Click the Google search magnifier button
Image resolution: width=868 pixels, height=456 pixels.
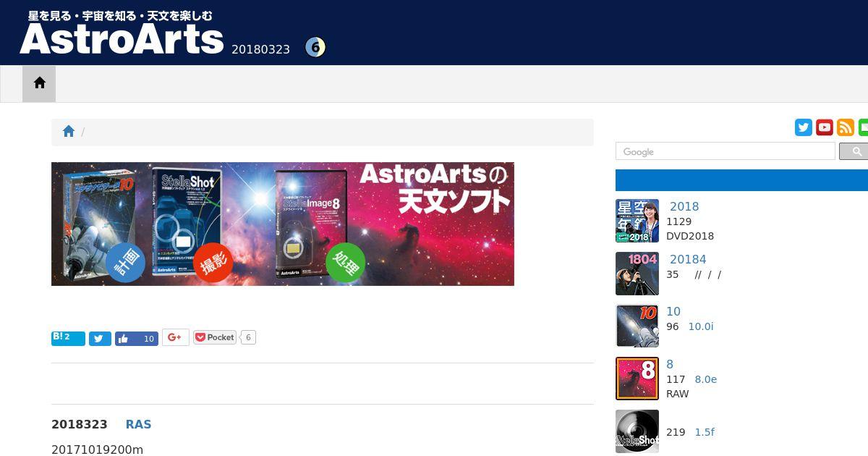[x=854, y=151]
